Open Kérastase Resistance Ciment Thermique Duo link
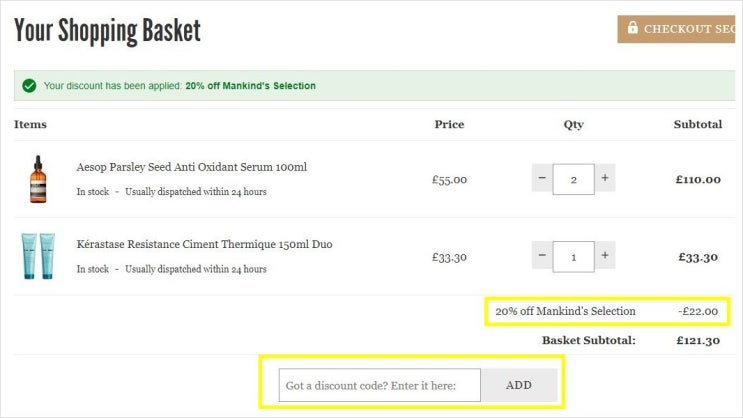This screenshot has height=418, width=743. click(205, 244)
